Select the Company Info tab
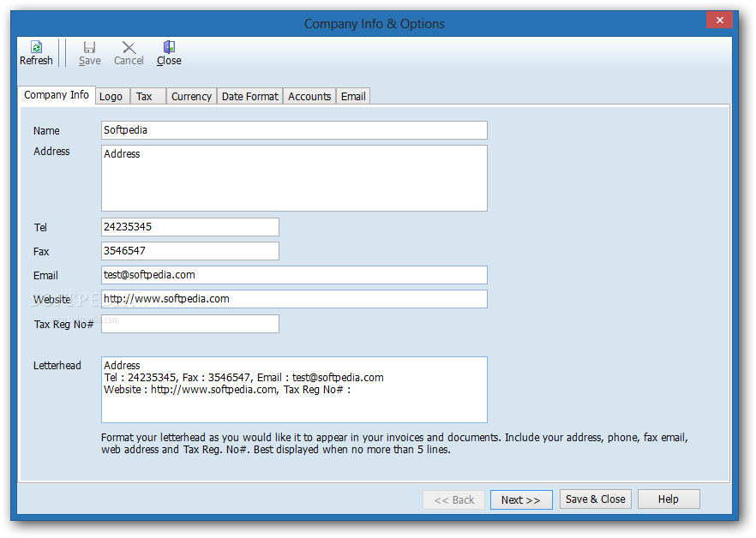756x538 pixels. point(57,95)
